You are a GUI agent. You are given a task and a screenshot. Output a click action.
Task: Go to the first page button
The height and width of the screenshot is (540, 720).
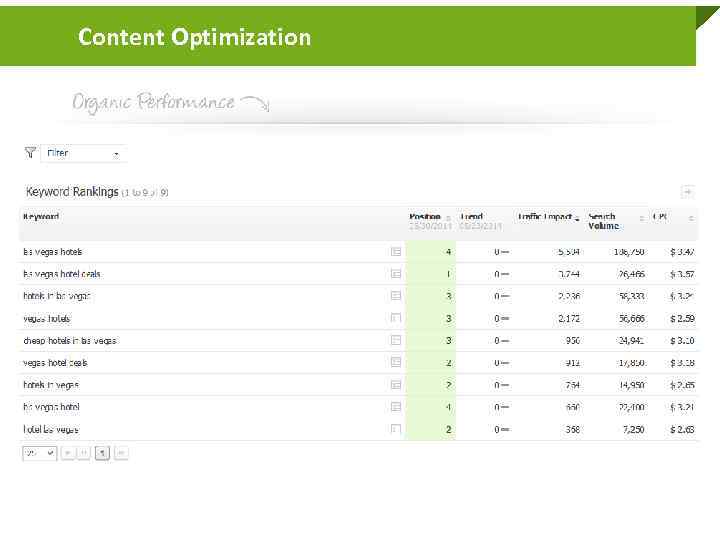(68, 453)
